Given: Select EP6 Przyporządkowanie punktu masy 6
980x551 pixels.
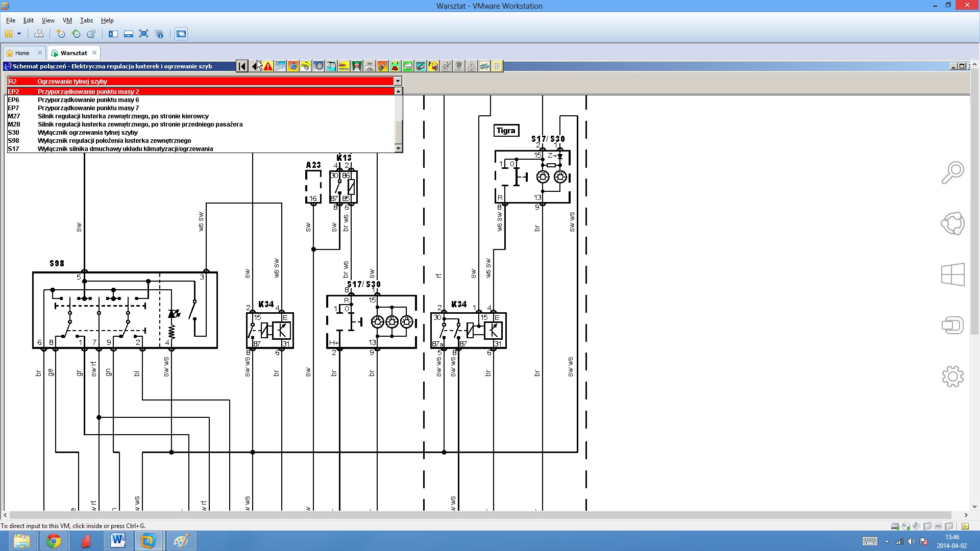Looking at the screenshot, I should click(201, 100).
